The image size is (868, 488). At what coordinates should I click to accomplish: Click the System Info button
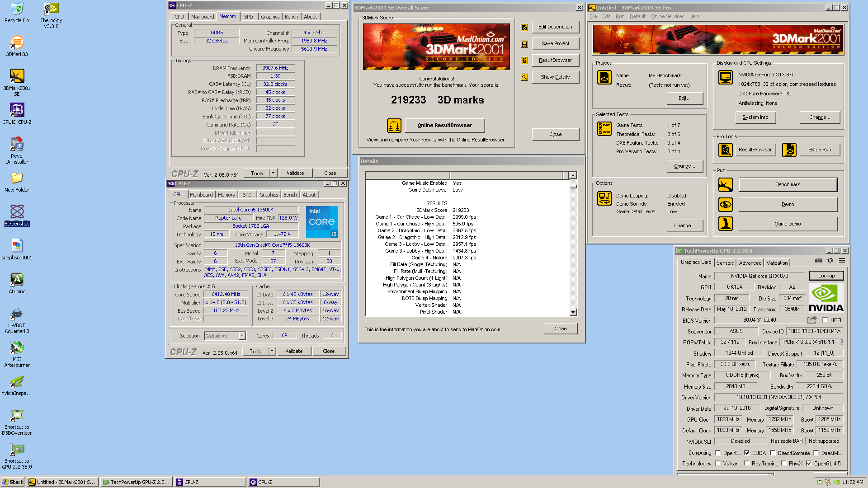coord(755,117)
